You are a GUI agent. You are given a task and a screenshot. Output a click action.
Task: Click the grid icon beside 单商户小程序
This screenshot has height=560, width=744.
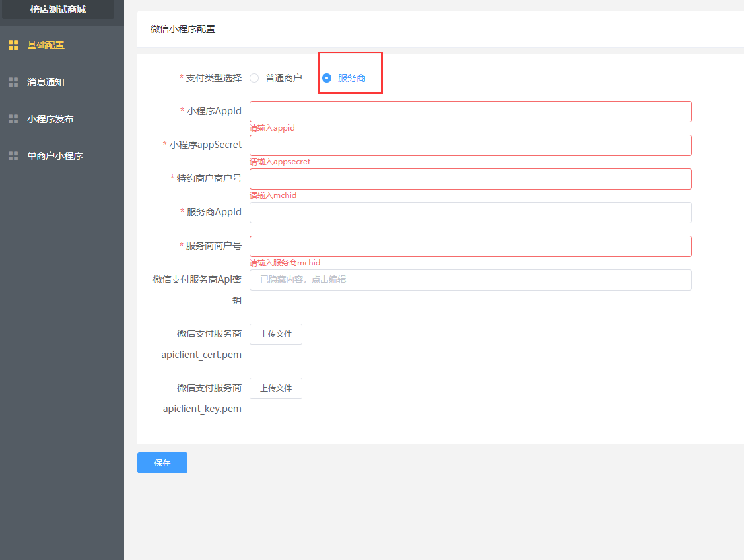(x=13, y=156)
